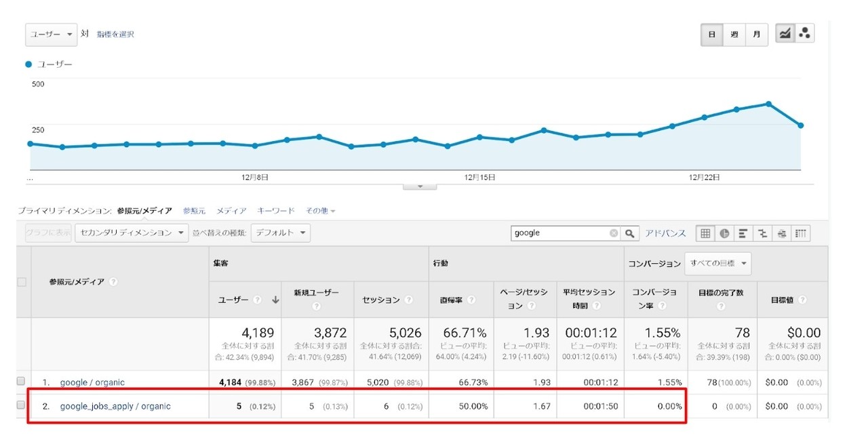Check the google / organic row checkbox

tap(21, 382)
